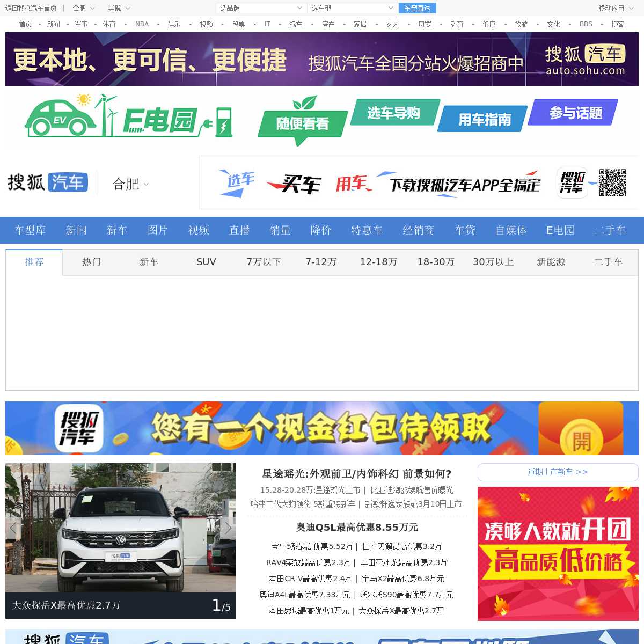The width and height of the screenshot is (644, 644).
Task: Click the white Volkswagen car photo
Action: pyautogui.click(x=121, y=528)
